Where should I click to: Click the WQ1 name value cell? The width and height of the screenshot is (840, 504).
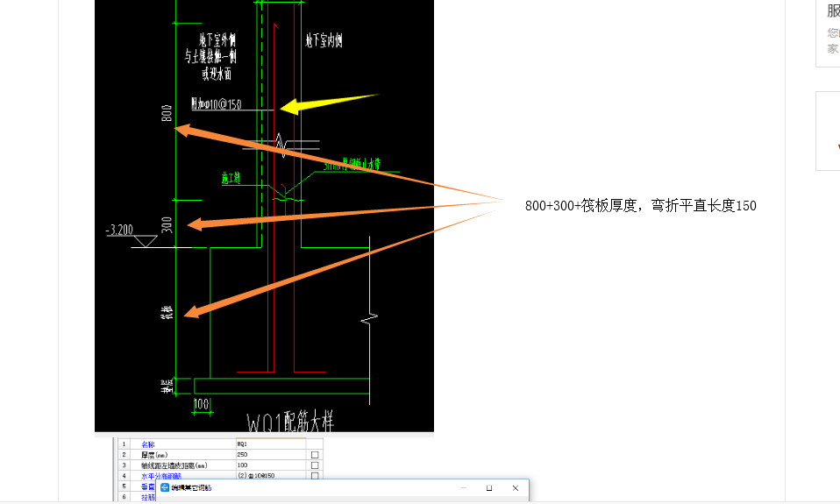tap(271, 444)
